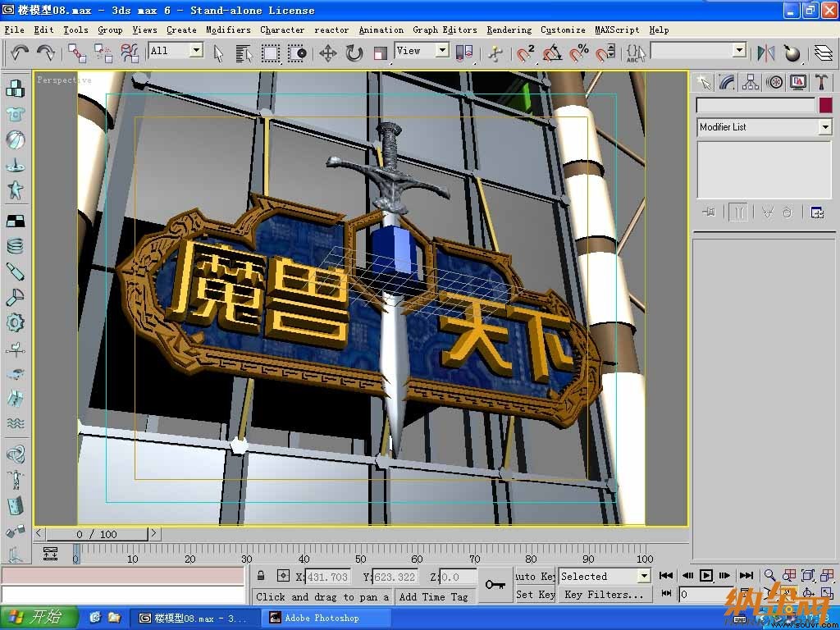This screenshot has width=840, height=630.
Task: Click the Add Time Tag field
Action: coord(433,597)
